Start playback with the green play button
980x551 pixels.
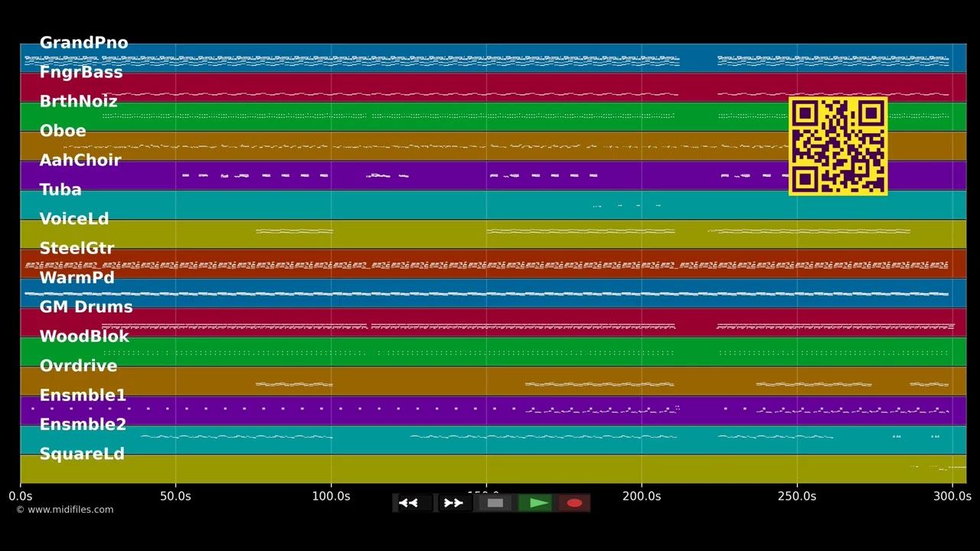point(535,503)
